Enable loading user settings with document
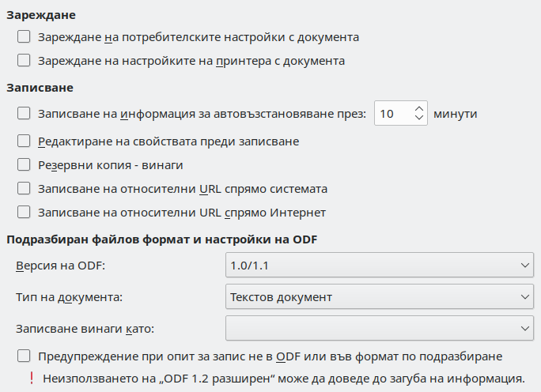 (x=24, y=36)
